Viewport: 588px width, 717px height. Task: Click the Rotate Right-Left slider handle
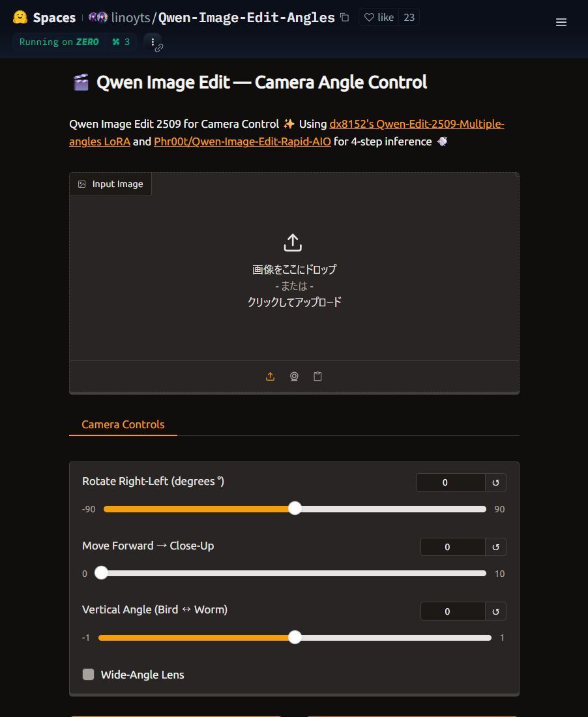coord(295,508)
